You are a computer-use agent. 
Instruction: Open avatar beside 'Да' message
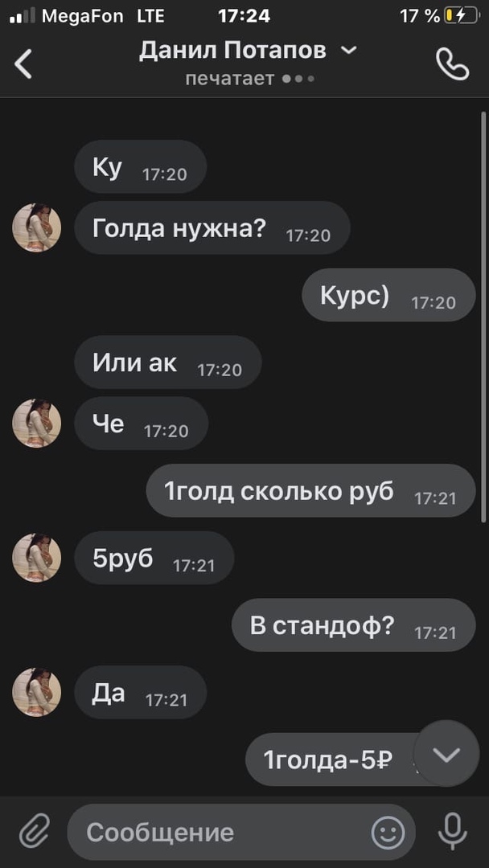36,692
